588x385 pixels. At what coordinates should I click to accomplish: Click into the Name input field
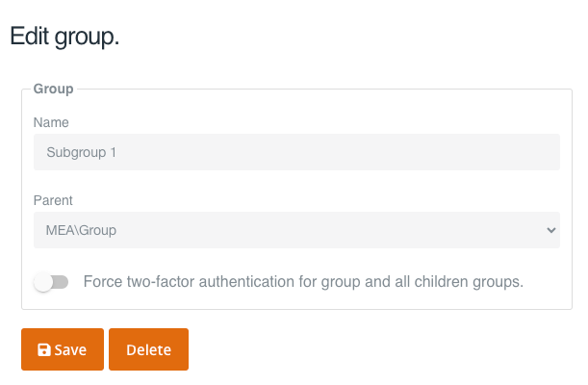pyautogui.click(x=296, y=152)
